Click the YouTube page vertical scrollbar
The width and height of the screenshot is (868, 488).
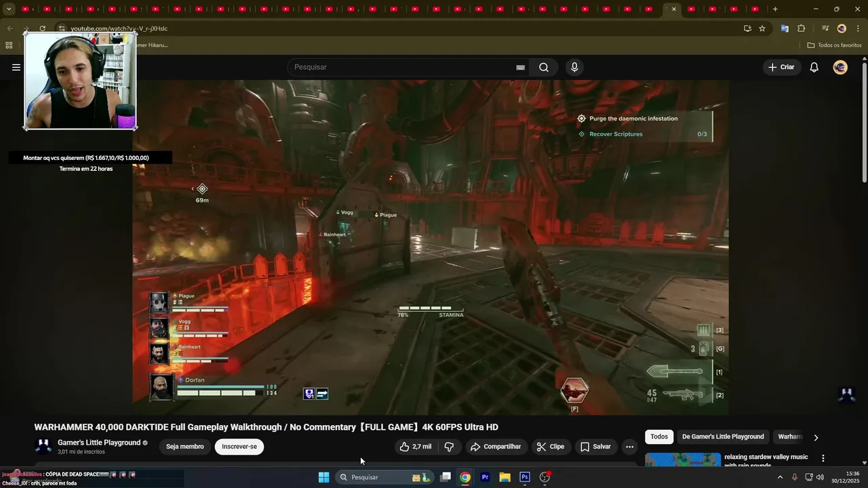coord(864,122)
